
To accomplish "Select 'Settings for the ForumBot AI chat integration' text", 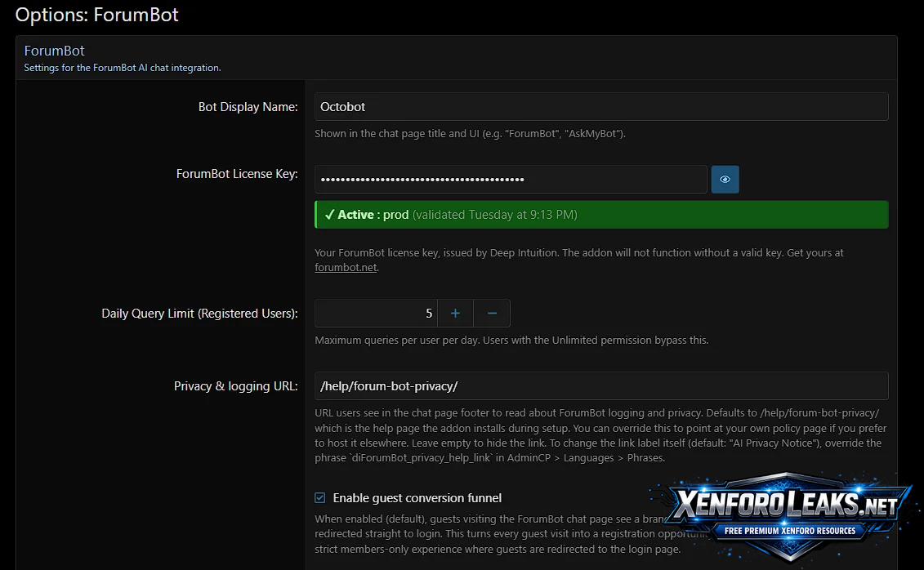I will [123, 68].
